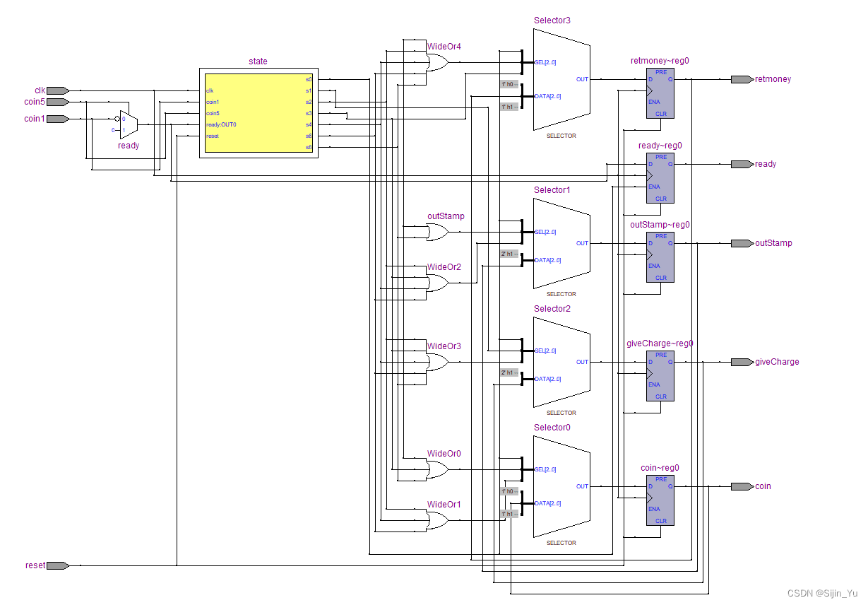Click the 'Selector3' title label

[x=552, y=20]
